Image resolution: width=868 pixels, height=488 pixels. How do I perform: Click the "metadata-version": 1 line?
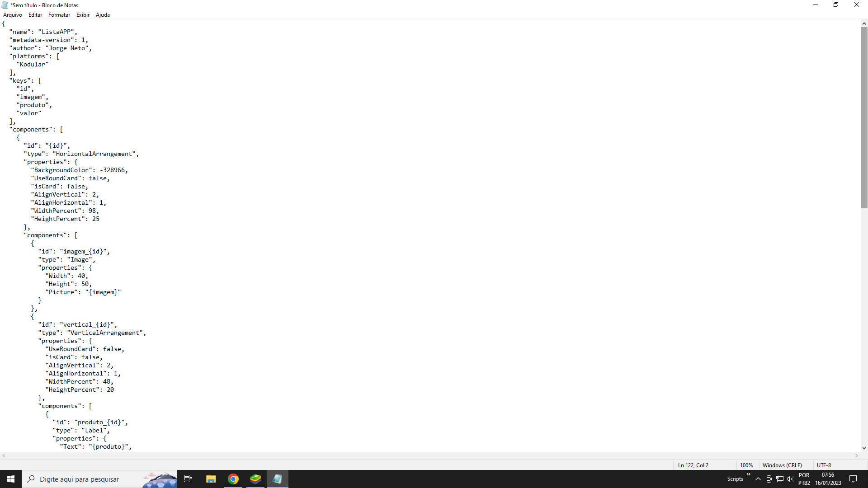click(x=49, y=40)
